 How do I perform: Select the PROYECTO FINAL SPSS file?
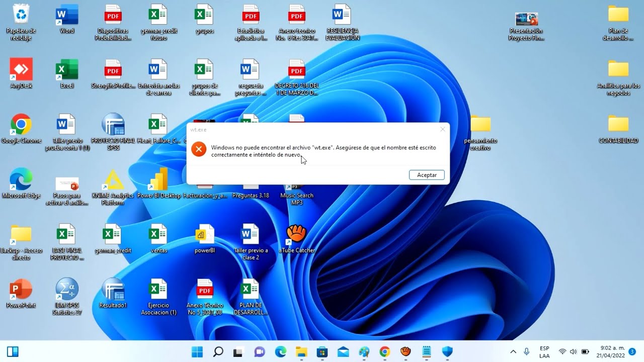(113, 132)
